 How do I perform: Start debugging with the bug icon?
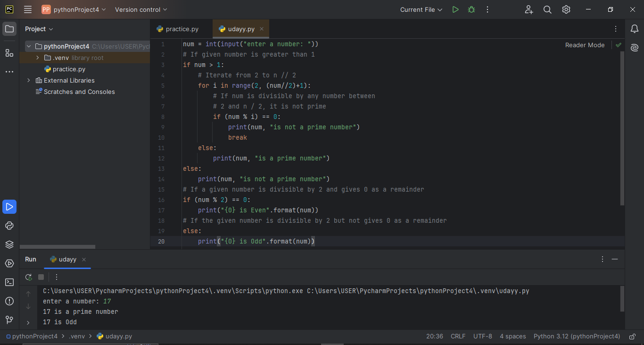(471, 9)
